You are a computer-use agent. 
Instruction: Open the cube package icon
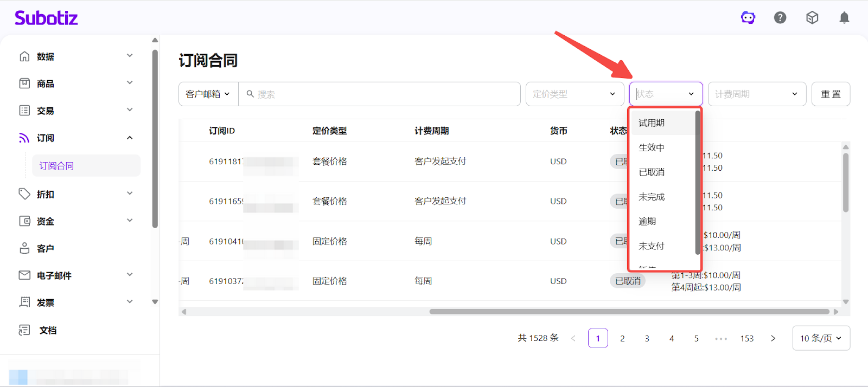coord(812,18)
